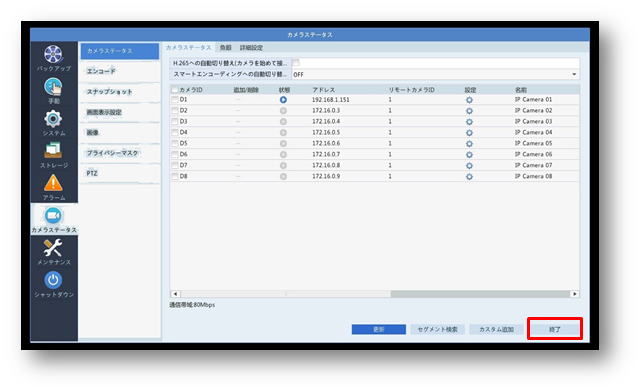This screenshot has height=392, width=641.
Task: Check the box for camera D4
Action: coord(175,132)
